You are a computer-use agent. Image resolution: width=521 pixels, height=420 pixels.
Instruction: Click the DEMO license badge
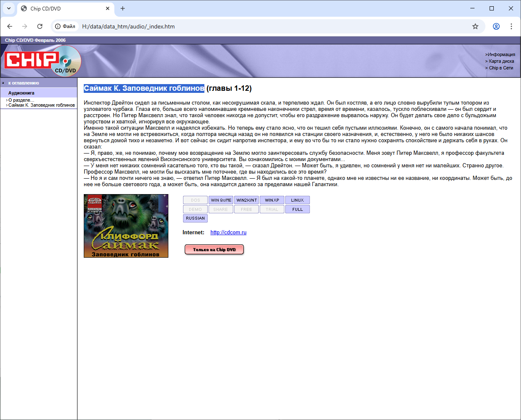[x=195, y=209]
